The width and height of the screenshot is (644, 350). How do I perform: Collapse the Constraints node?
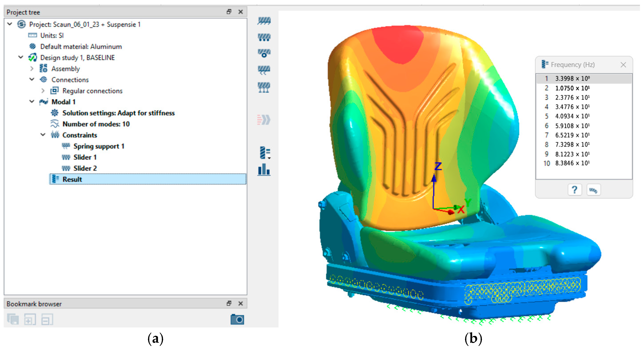pos(43,135)
